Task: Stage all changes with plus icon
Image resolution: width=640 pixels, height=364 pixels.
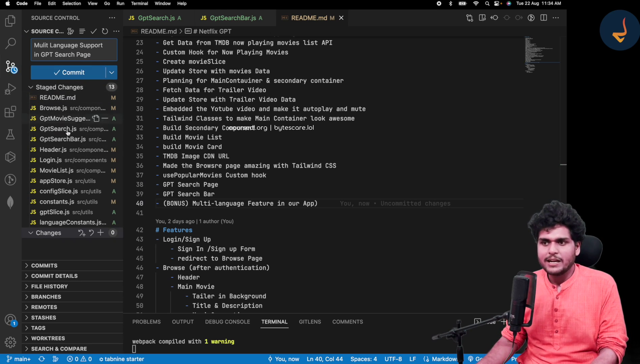Action: point(100,233)
